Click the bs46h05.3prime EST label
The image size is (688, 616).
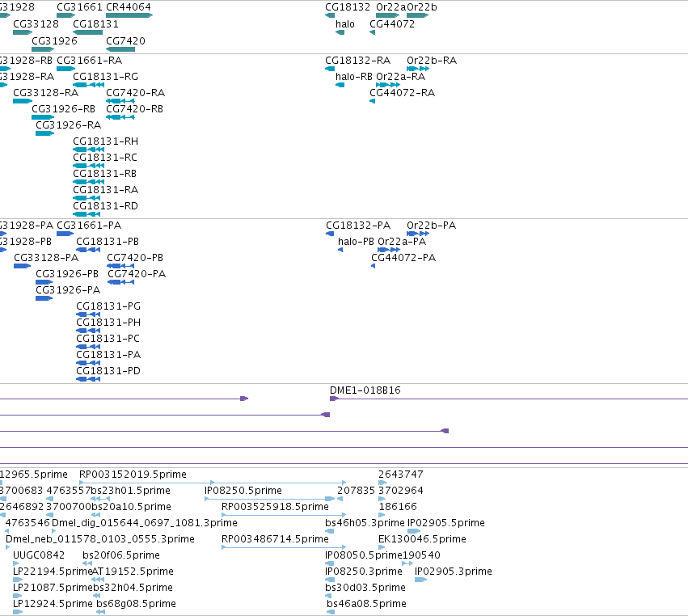click(365, 523)
